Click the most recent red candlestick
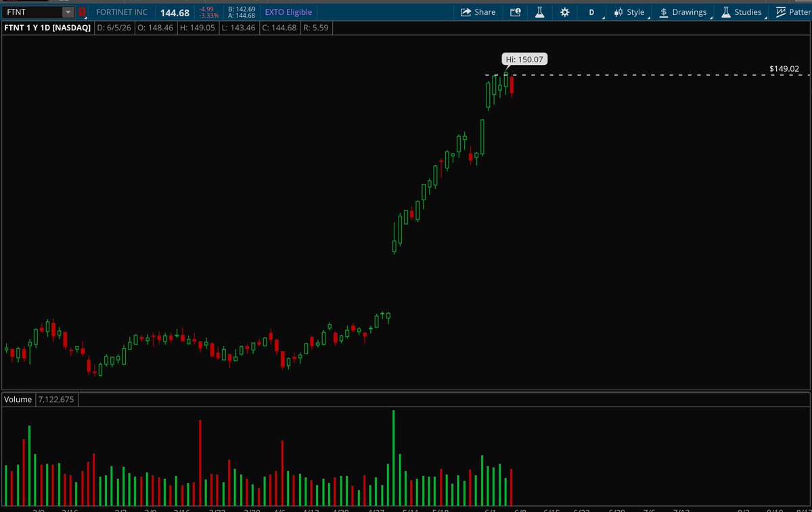Screen dimensions: 812x512 (x=512, y=87)
